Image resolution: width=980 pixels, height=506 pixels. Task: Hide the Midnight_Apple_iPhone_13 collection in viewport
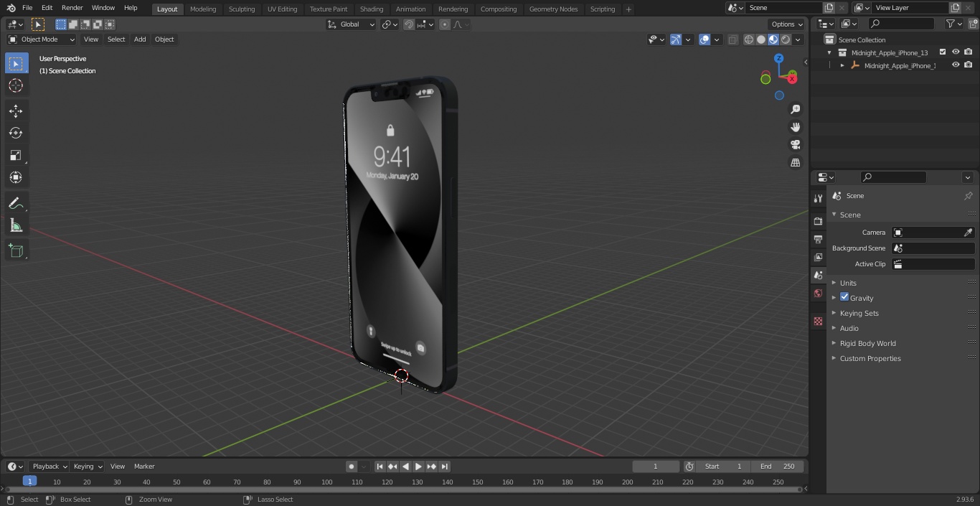pyautogui.click(x=956, y=52)
